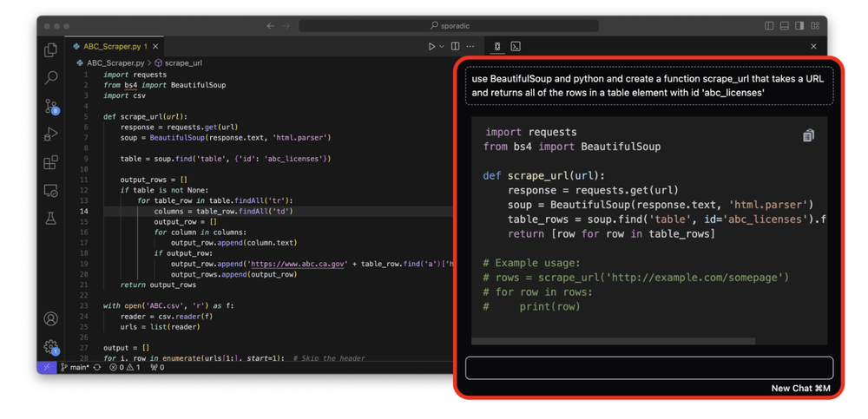Toggle the secondary side bar layout
The image size is (868, 419).
[799, 26]
